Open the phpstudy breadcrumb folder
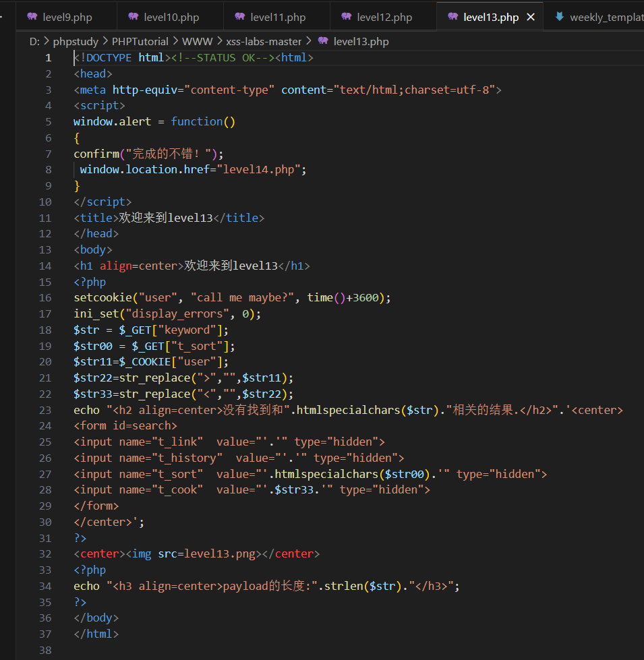Viewport: 644px width, 660px height. pyautogui.click(x=76, y=42)
